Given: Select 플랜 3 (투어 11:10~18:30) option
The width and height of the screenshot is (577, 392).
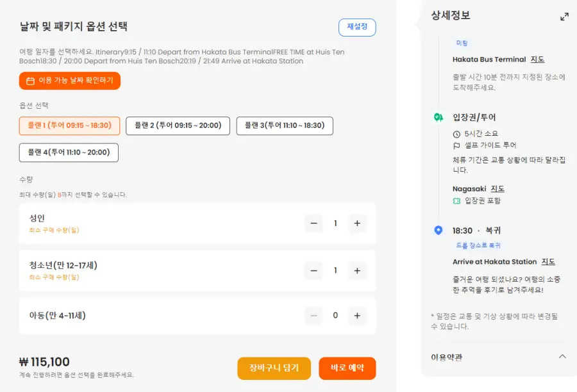Looking at the screenshot, I should click(x=285, y=126).
